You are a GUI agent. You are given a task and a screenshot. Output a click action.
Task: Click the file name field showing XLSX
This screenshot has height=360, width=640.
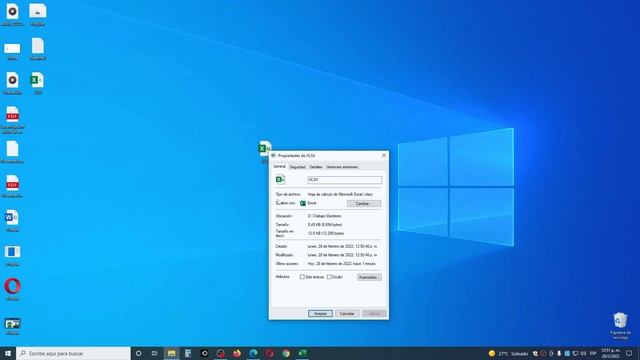point(344,180)
